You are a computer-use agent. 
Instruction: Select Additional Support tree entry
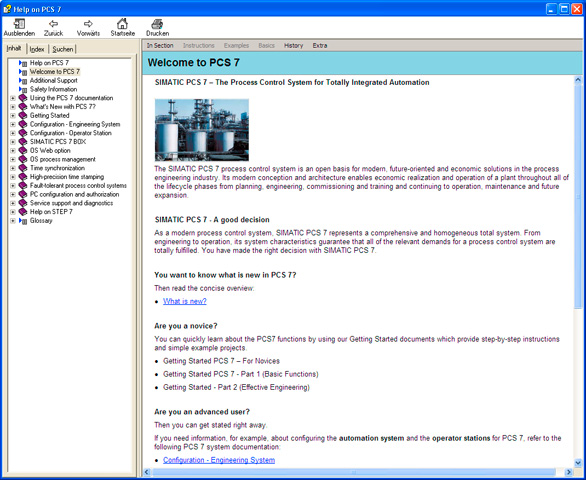pyautogui.click(x=53, y=80)
